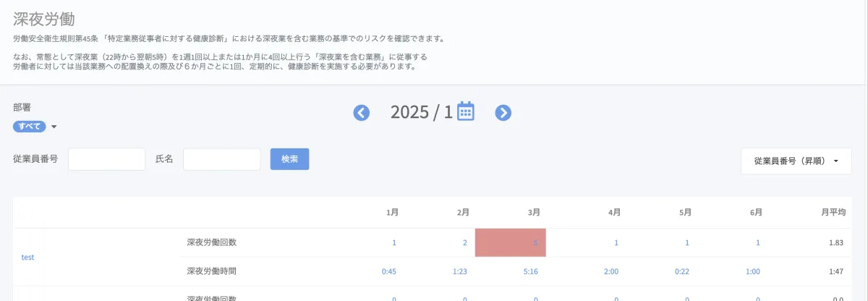This screenshot has width=868, height=301.
Task: Open the calendar date picker icon
Action: coord(466,111)
